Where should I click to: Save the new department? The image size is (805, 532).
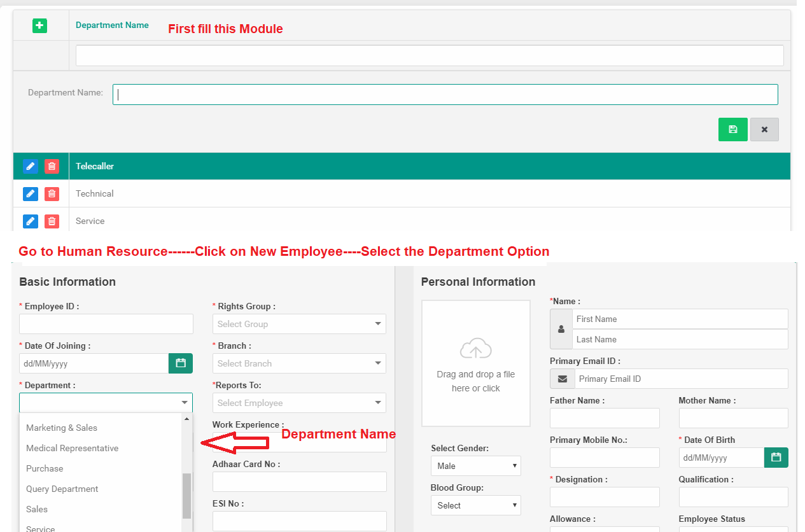(x=732, y=129)
